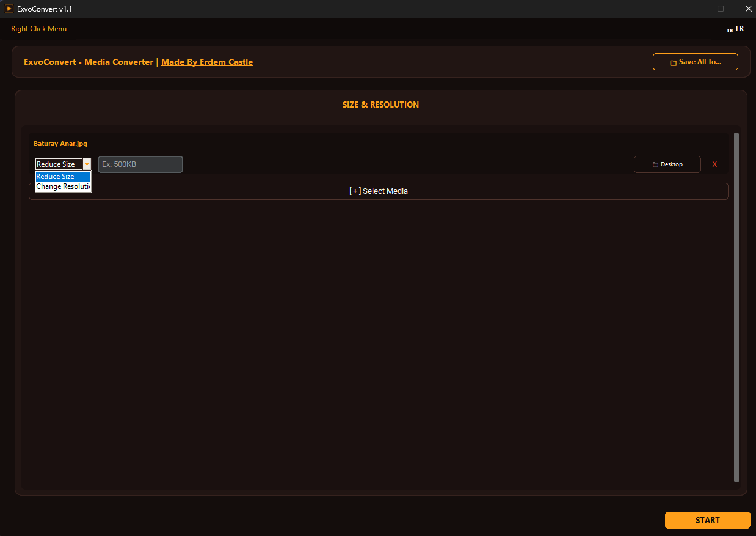Open the Made By Erdem Castle link
Image resolution: width=756 pixels, height=536 pixels.
coord(207,62)
